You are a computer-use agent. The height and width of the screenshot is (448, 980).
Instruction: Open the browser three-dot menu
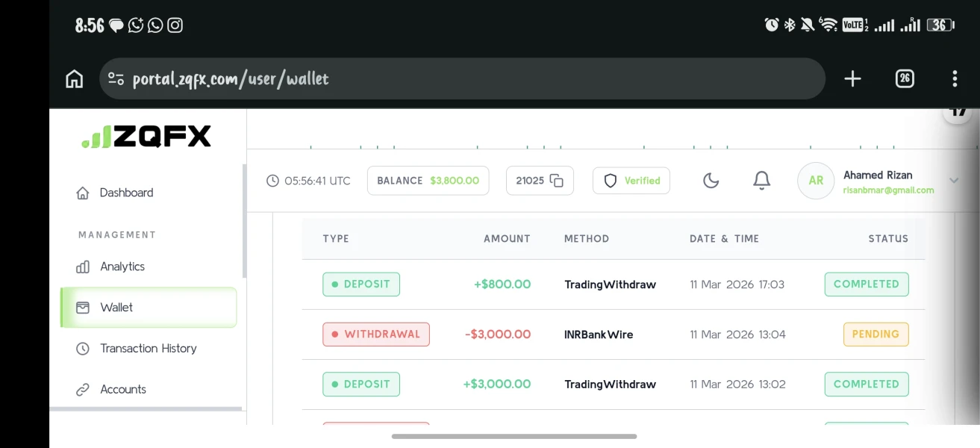[x=955, y=79]
